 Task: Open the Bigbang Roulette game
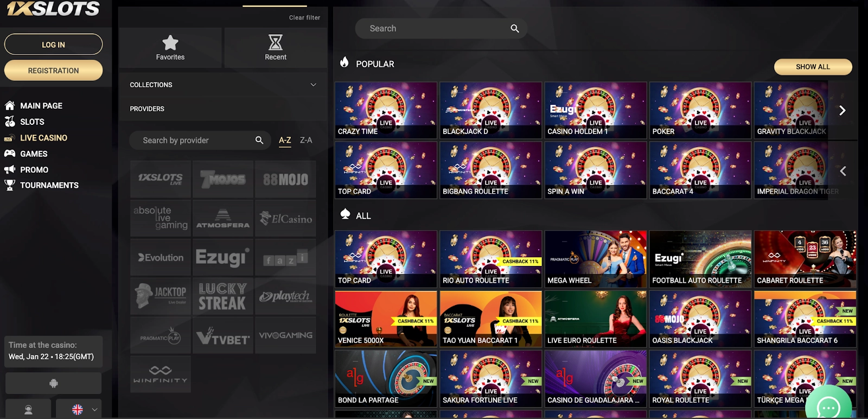coord(490,170)
